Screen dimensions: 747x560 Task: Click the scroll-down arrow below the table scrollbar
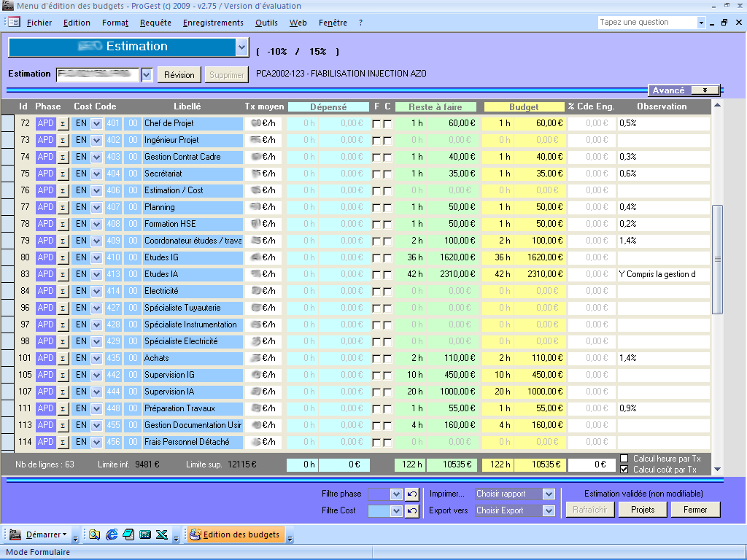coord(718,470)
